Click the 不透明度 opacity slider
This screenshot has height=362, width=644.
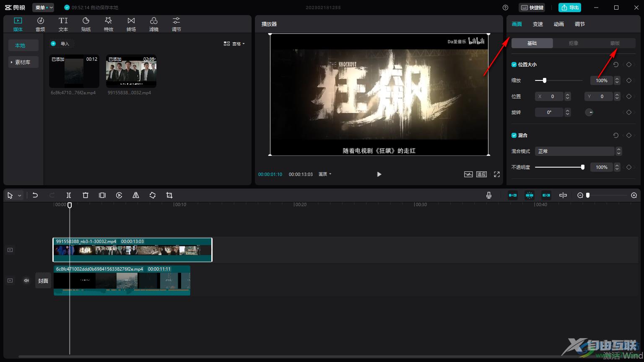(560, 167)
